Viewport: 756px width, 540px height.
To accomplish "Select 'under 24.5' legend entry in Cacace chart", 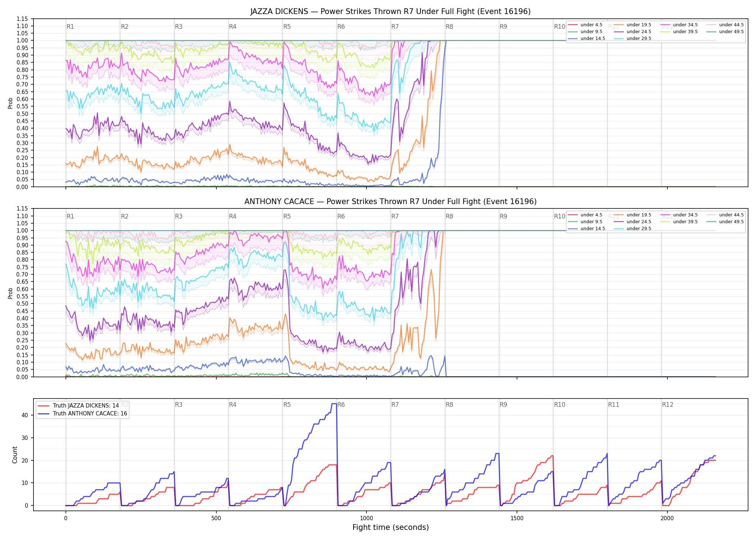I will tap(633, 222).
